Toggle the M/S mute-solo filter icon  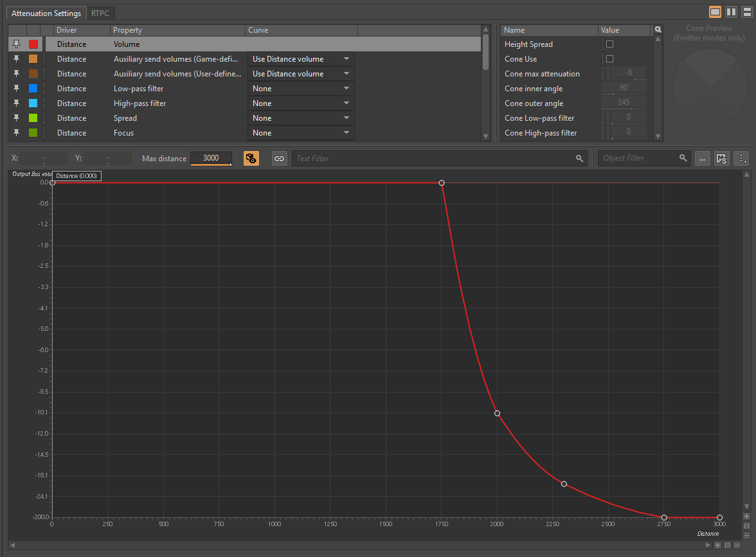coord(721,159)
